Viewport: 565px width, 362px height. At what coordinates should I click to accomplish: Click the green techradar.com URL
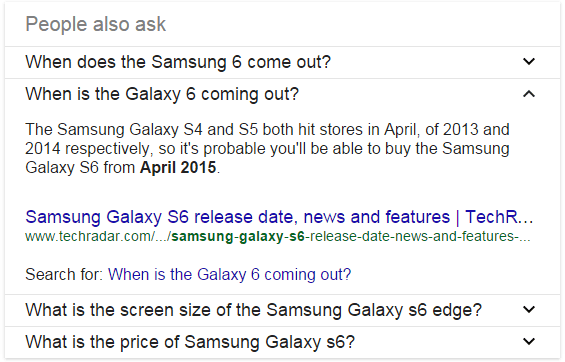[x=277, y=236]
